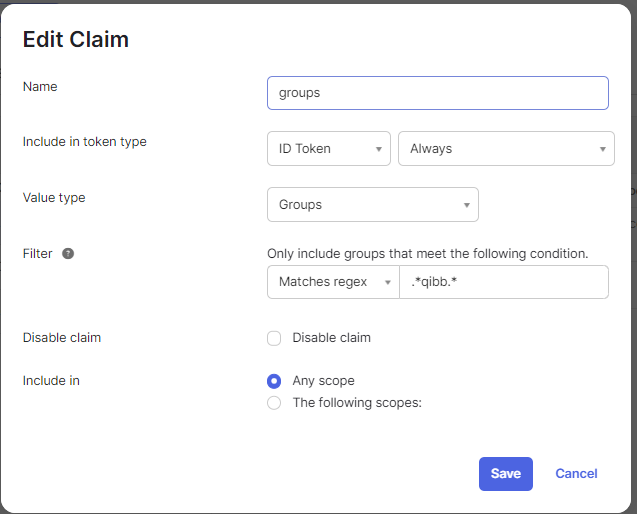Click the caret arrow on Matches regex
The image size is (637, 514).
click(x=387, y=283)
